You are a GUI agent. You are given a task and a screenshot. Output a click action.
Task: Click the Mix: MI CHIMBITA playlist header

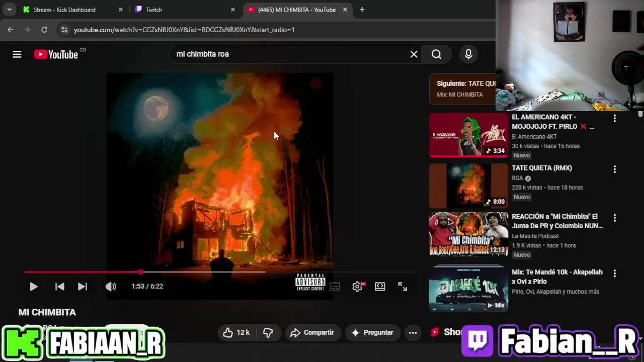coord(459,95)
